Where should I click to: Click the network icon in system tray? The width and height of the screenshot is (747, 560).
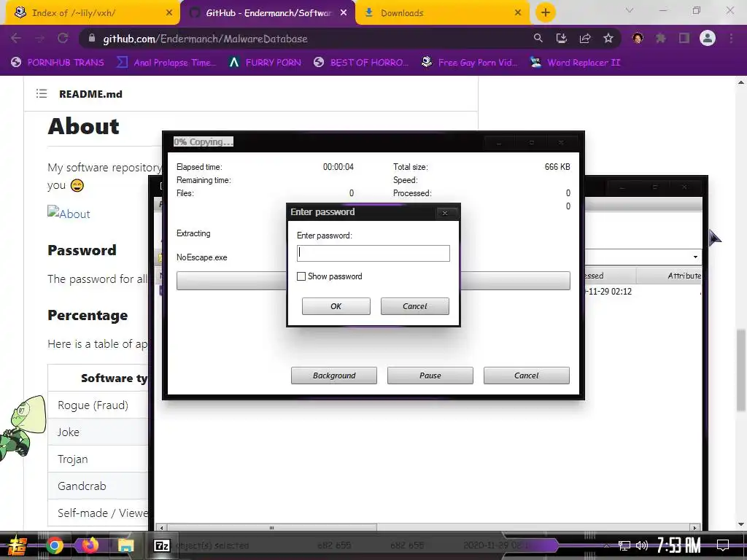pyautogui.click(x=624, y=545)
